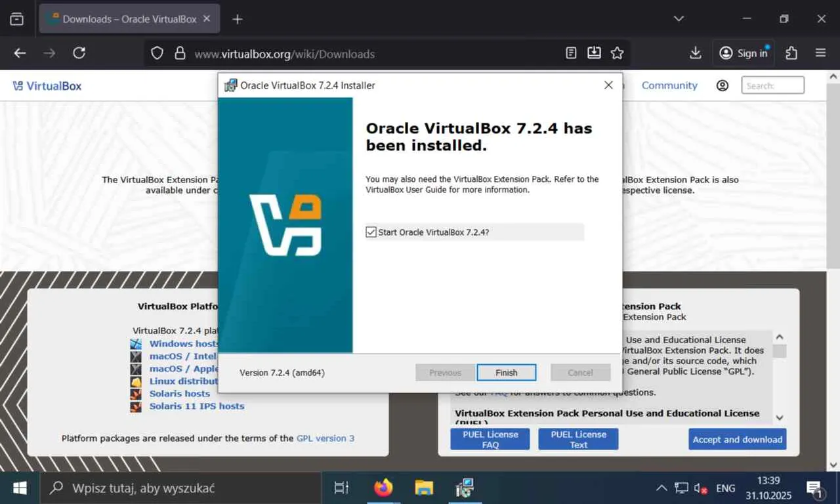Toggle reader view in the address bar
The height and width of the screenshot is (504, 840).
[x=571, y=53]
